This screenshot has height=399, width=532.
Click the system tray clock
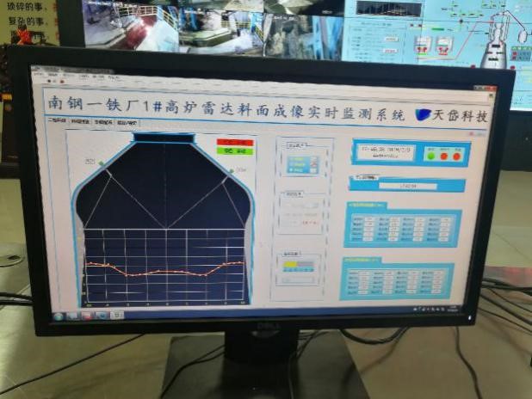click(x=454, y=308)
